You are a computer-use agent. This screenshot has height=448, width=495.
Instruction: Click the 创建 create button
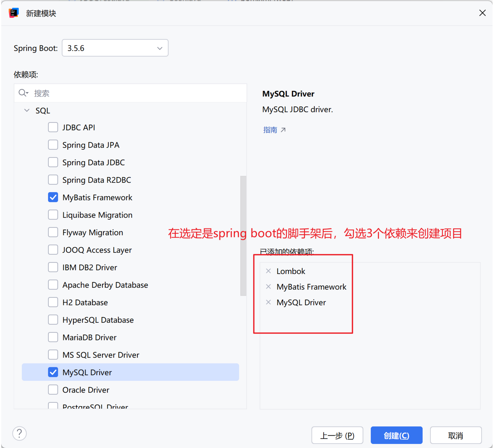click(397, 435)
